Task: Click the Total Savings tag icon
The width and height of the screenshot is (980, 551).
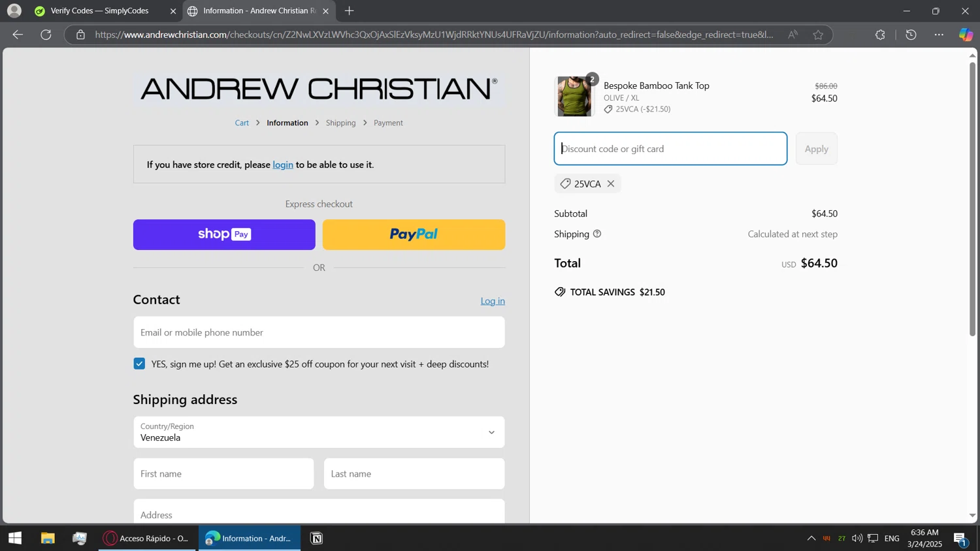Action: (x=560, y=292)
